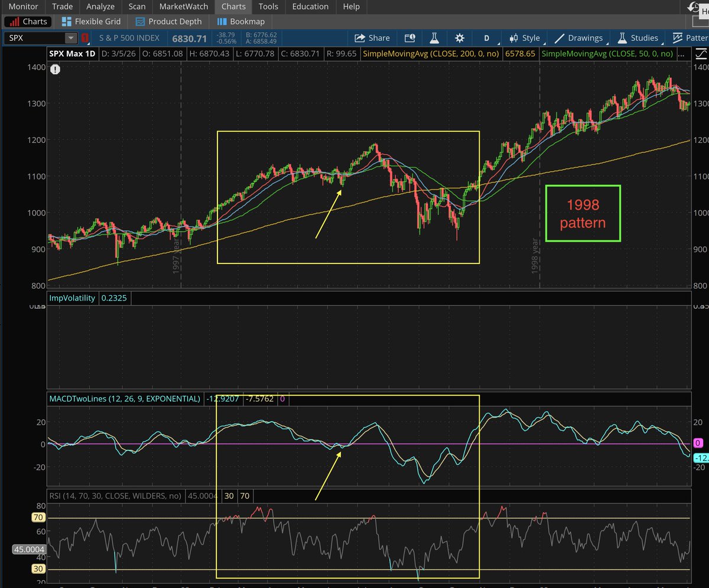The width and height of the screenshot is (709, 588).
Task: Open the D time frame dropdown
Action: click(x=486, y=38)
